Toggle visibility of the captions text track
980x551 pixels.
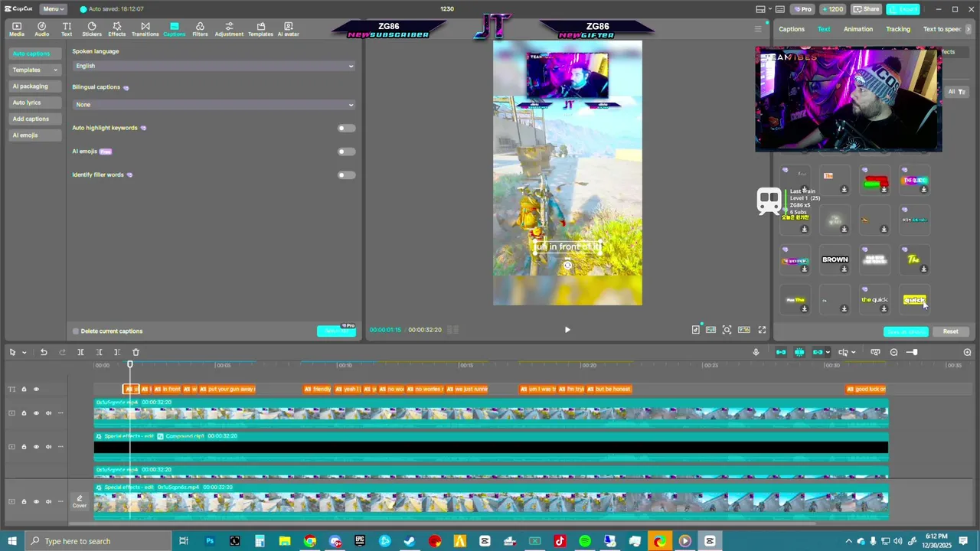(x=36, y=389)
